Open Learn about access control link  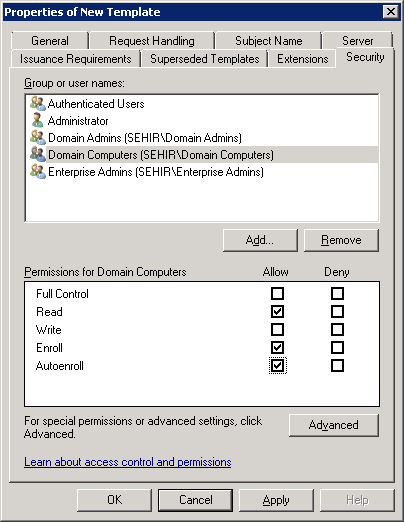pyautogui.click(x=128, y=462)
